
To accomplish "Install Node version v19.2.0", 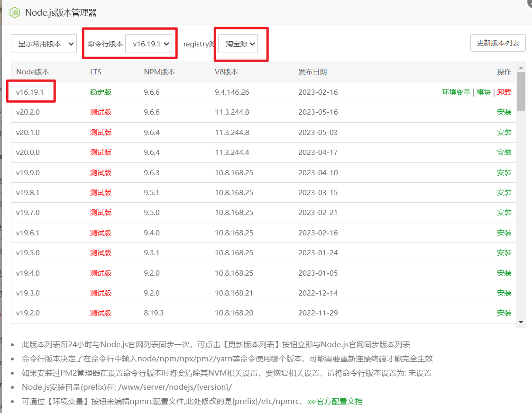I will click(x=504, y=313).
